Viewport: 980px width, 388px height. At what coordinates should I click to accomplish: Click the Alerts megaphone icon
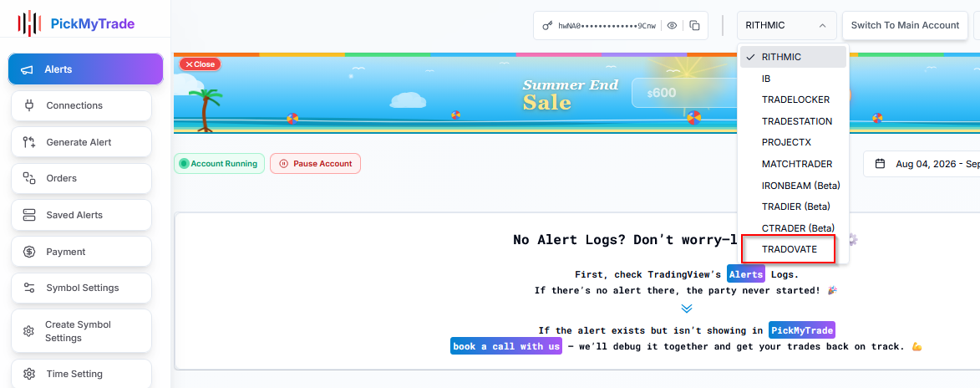pos(27,69)
